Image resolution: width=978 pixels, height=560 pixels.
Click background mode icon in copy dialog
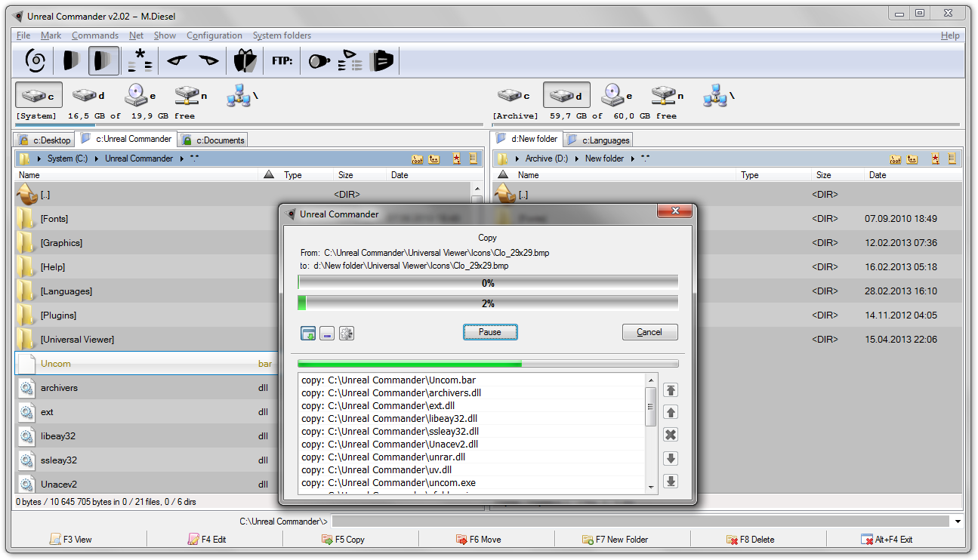308,333
